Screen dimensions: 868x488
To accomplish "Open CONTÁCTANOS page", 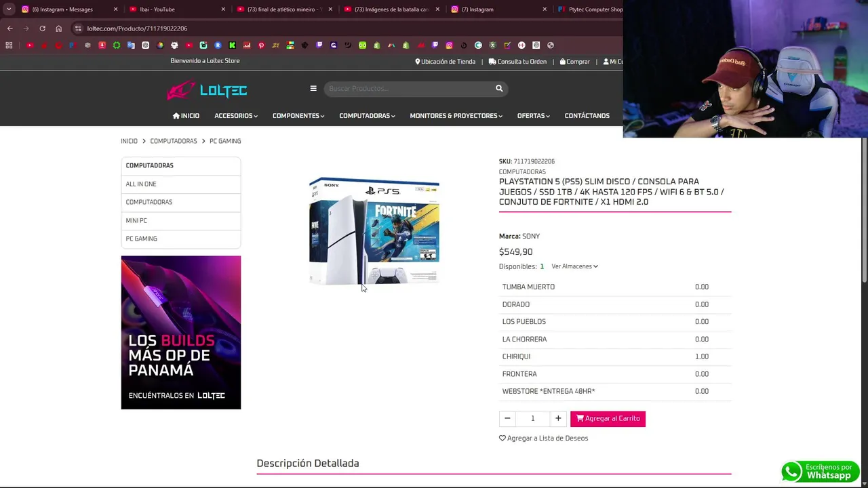I will pyautogui.click(x=587, y=116).
